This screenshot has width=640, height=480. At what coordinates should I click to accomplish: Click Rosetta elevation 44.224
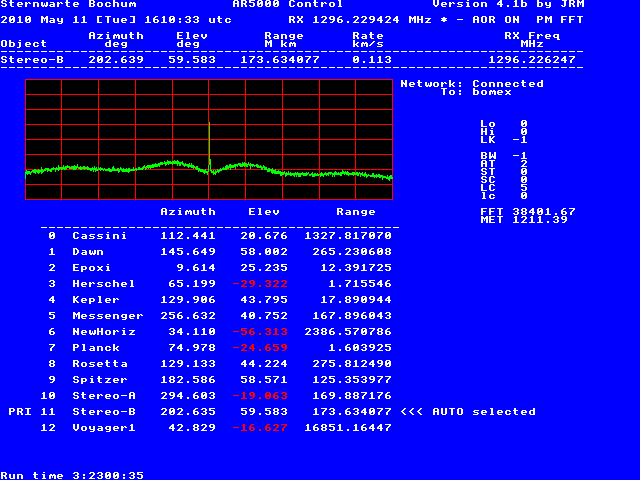click(264, 364)
